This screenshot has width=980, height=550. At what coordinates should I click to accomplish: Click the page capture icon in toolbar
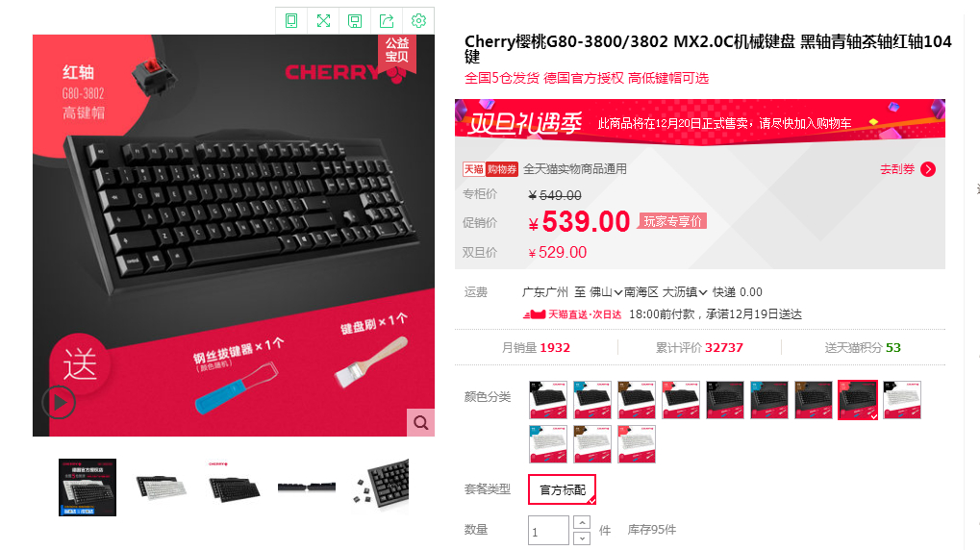tap(291, 20)
